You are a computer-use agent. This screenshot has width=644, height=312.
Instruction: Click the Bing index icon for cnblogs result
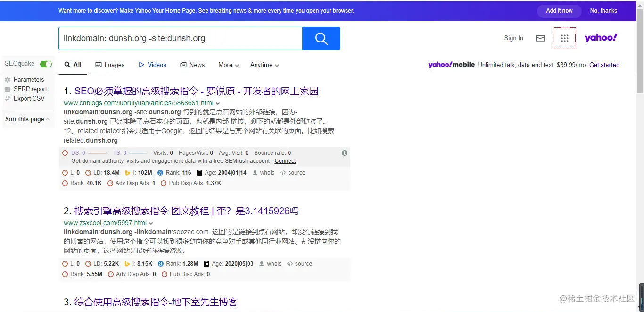click(127, 173)
